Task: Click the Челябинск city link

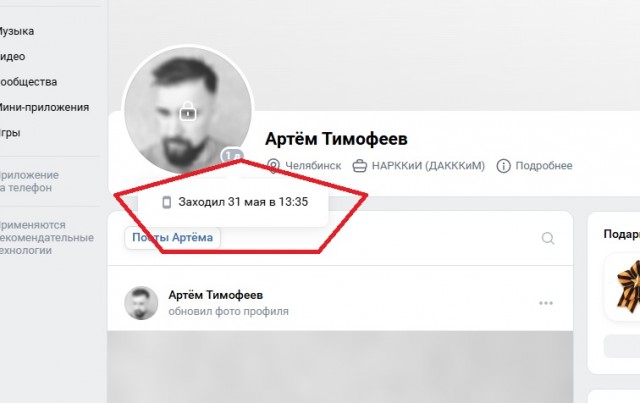Action: (313, 166)
